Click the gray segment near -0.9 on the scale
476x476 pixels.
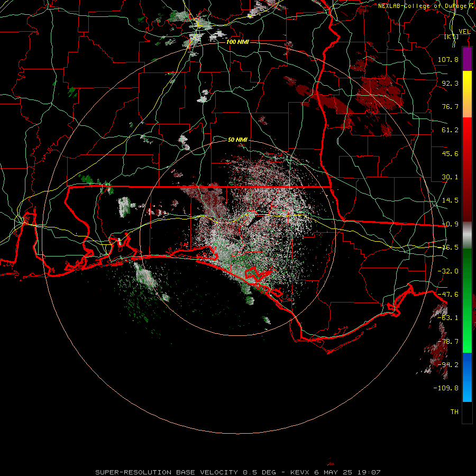467,235
